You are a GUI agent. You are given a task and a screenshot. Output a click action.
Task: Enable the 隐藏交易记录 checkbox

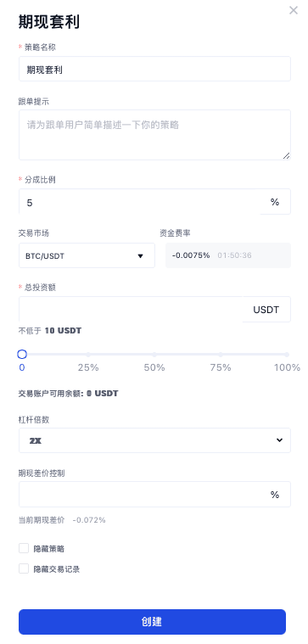(24, 568)
